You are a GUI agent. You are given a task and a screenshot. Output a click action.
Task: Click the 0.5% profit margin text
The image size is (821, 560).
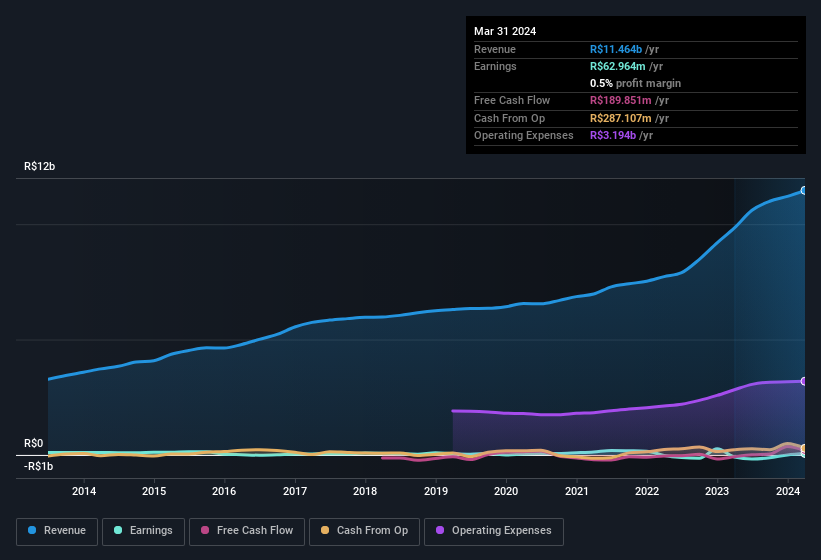[x=635, y=83]
